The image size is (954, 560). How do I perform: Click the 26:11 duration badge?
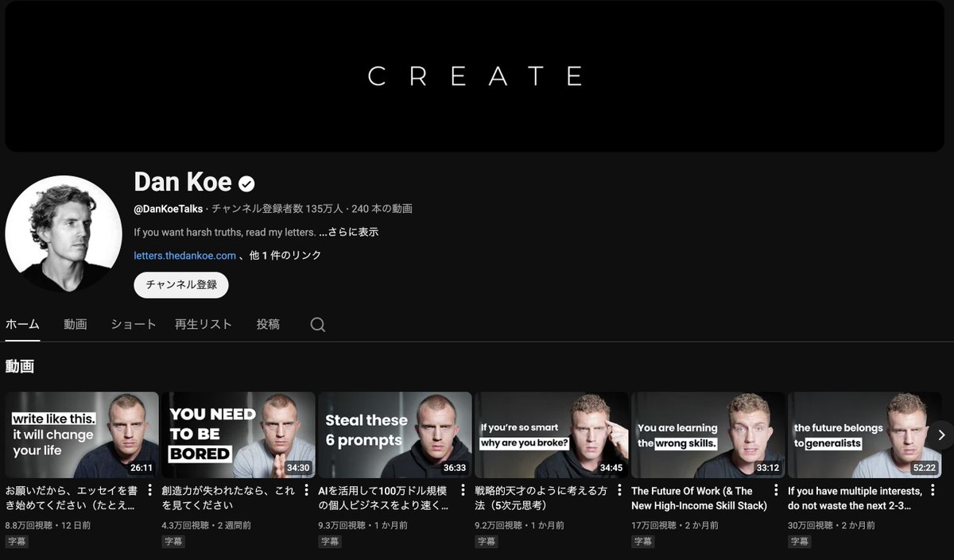coord(142,468)
